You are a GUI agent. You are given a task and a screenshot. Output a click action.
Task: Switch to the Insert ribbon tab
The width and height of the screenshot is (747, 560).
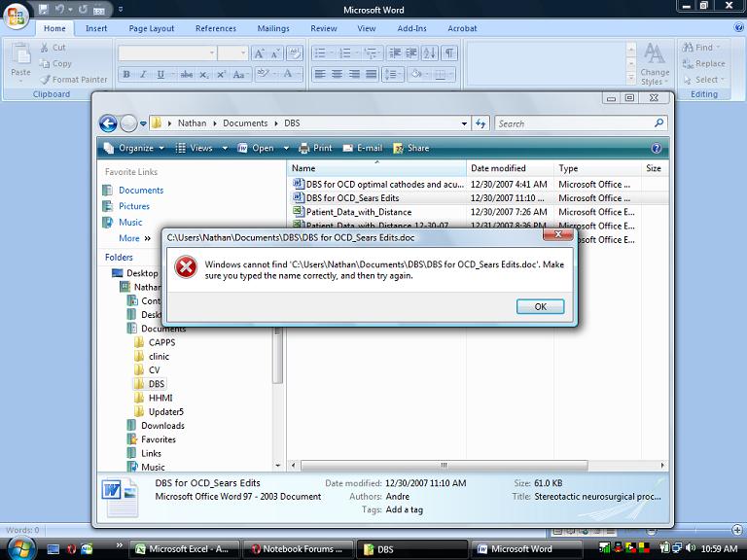point(96,28)
